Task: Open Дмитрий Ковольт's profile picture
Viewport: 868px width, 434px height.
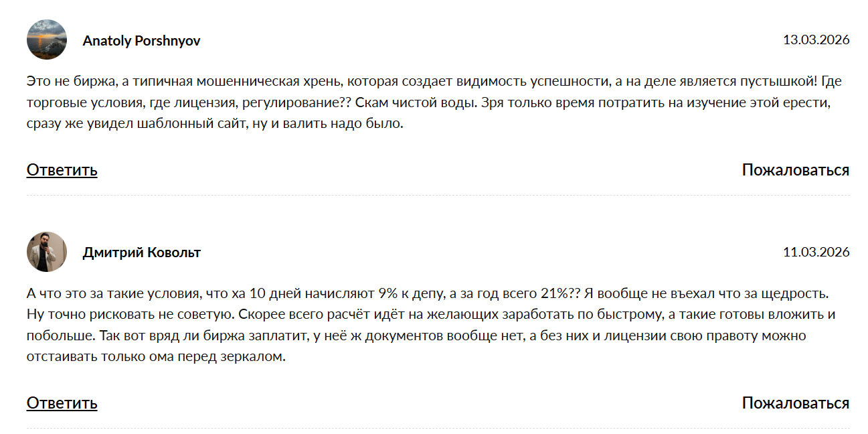Action: (x=46, y=251)
